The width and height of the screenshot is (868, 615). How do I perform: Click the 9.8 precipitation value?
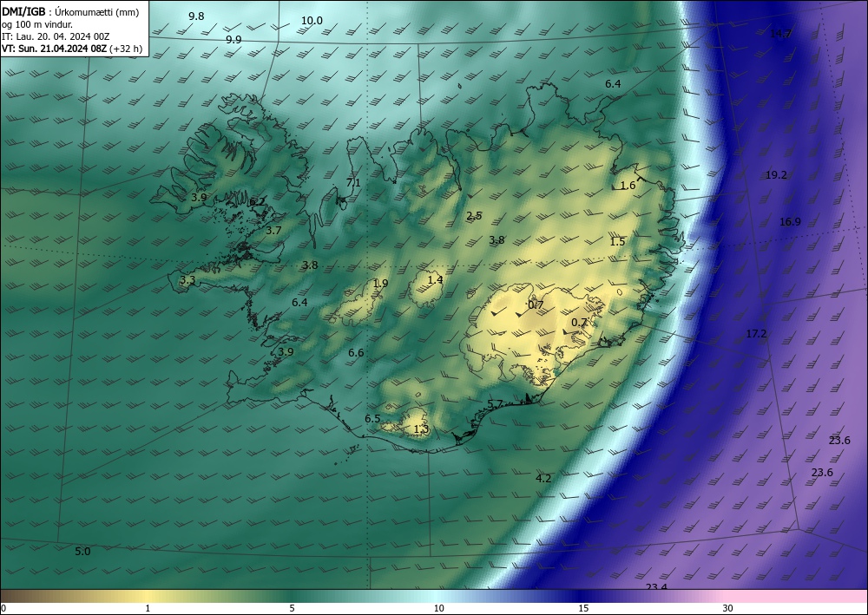(x=196, y=16)
